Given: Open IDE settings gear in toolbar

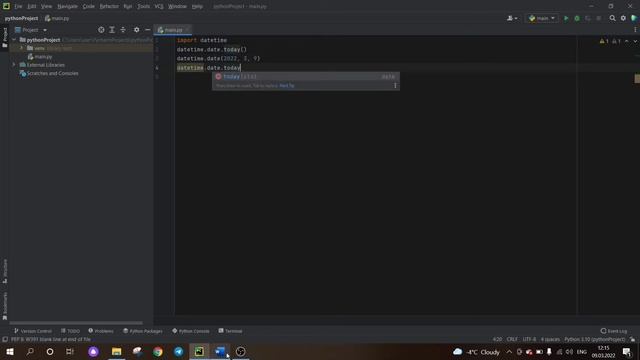Looking at the screenshot, I should coord(623,18).
